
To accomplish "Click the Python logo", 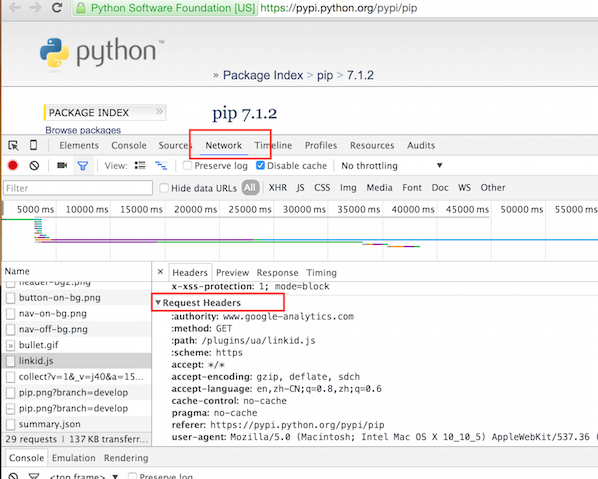I will 102,53.
